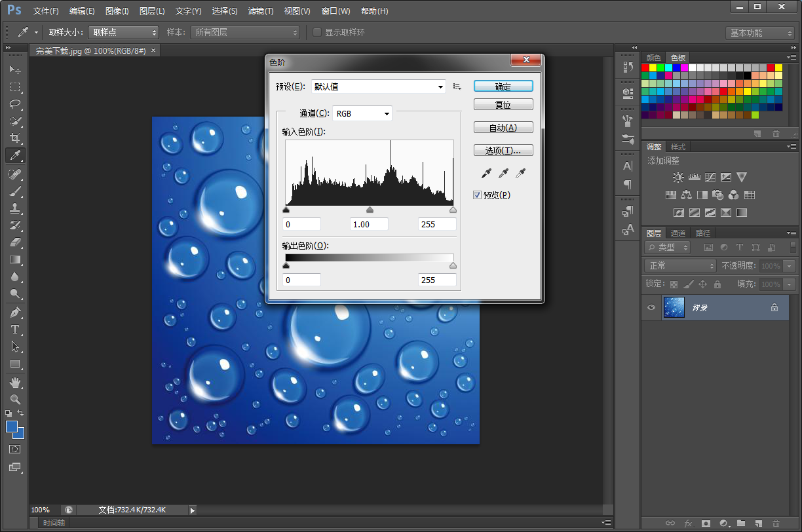Click the midtone gray input levels slider
The width and height of the screenshot is (802, 532).
pyautogui.click(x=370, y=210)
